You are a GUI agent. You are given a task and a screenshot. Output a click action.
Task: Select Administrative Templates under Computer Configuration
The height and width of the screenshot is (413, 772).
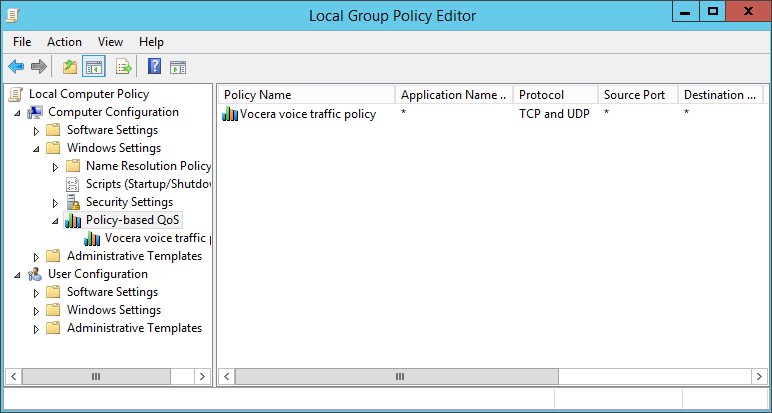click(134, 256)
